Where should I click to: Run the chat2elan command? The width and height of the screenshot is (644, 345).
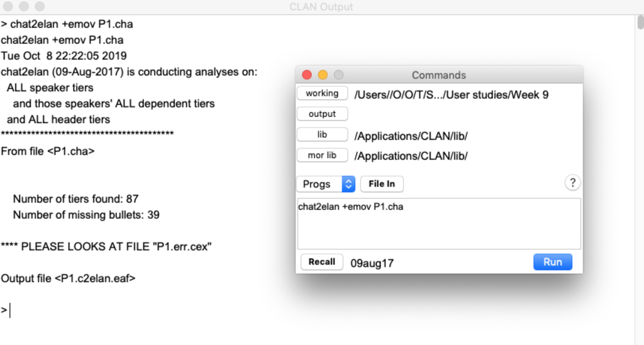[553, 262]
